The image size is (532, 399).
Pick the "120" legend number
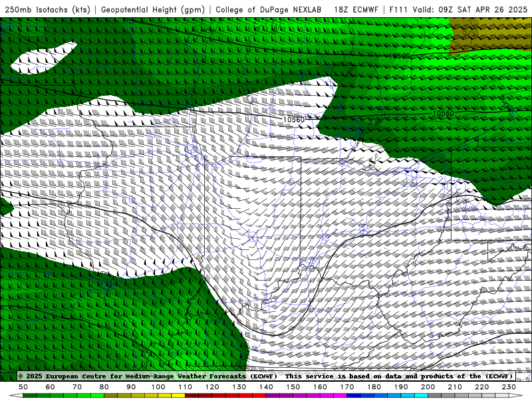click(212, 387)
